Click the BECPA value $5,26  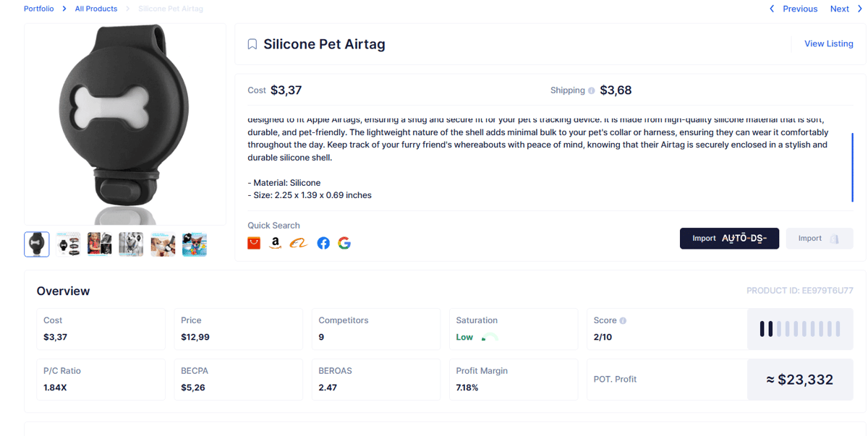pyautogui.click(x=193, y=388)
